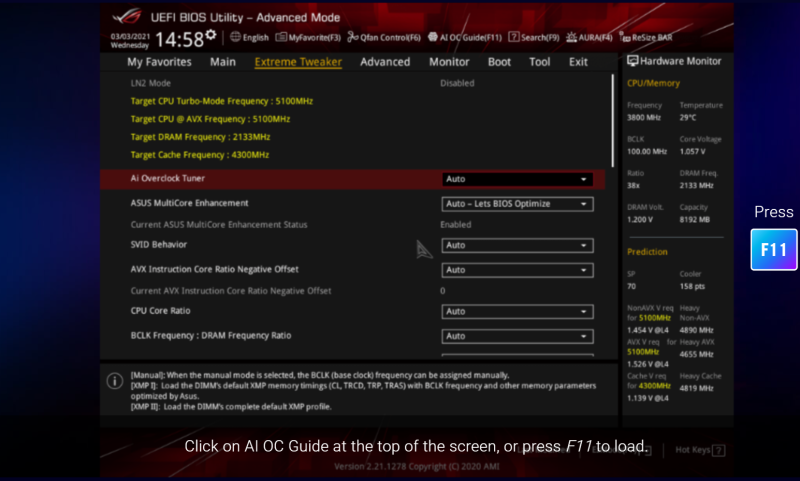800x481 pixels.
Task: Click Current ASUS MultiCore Enhancement Status row
Action: point(353,224)
